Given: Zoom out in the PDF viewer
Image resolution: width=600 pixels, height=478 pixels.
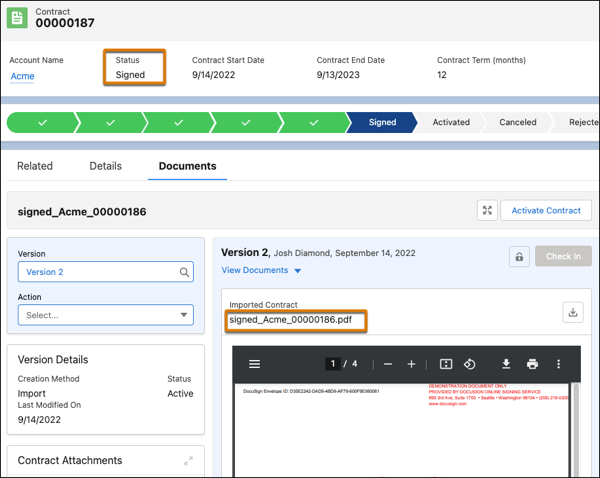Looking at the screenshot, I should pyautogui.click(x=388, y=364).
